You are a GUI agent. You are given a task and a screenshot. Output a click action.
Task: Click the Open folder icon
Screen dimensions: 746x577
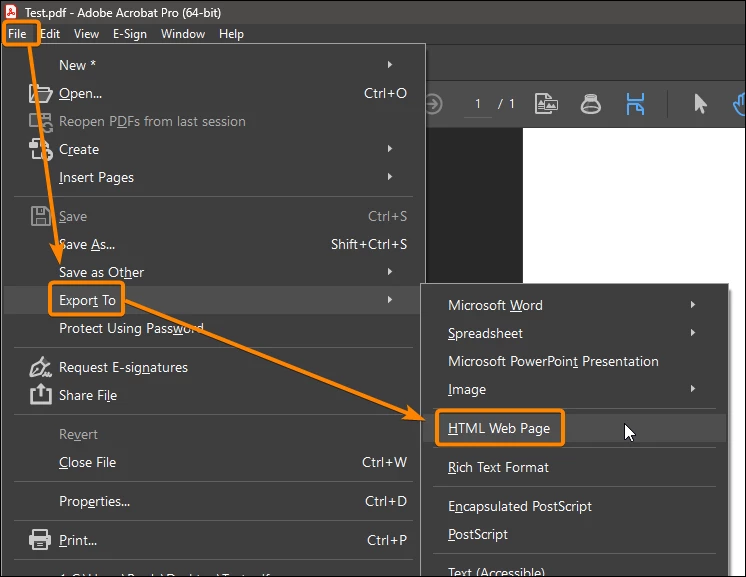click(x=40, y=93)
